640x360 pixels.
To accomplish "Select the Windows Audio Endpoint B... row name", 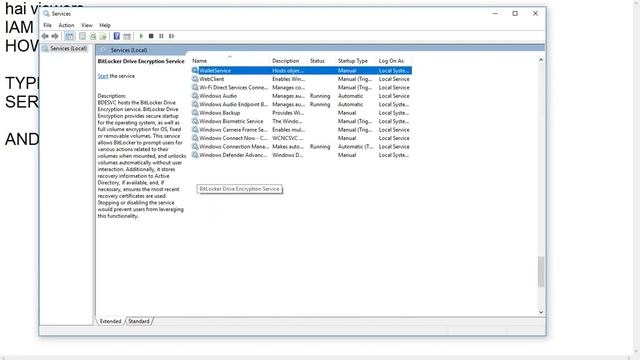I will coord(233,104).
